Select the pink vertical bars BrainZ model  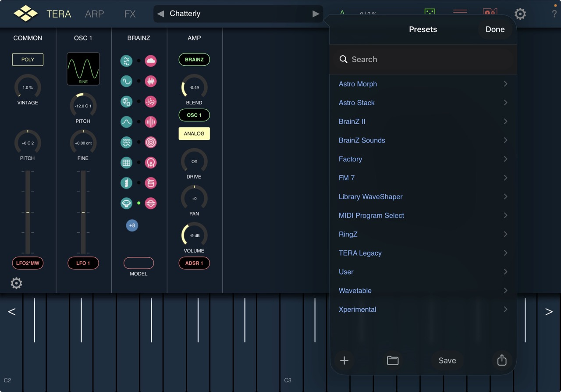[x=151, y=122]
